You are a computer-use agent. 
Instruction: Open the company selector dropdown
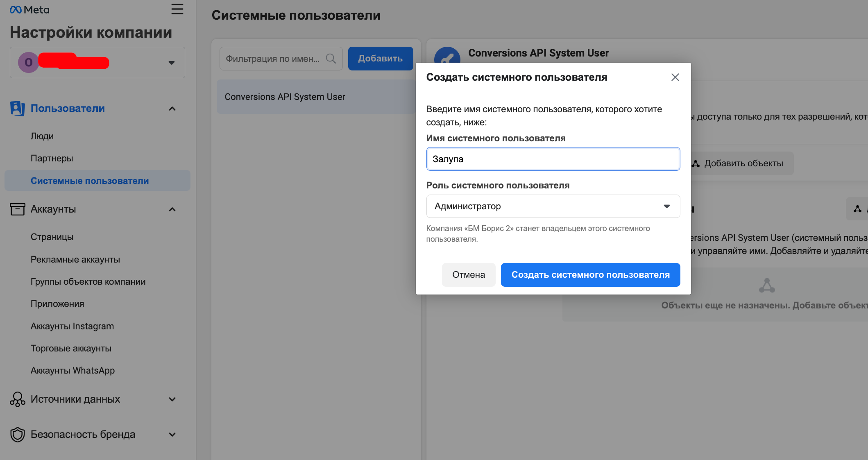(97, 63)
